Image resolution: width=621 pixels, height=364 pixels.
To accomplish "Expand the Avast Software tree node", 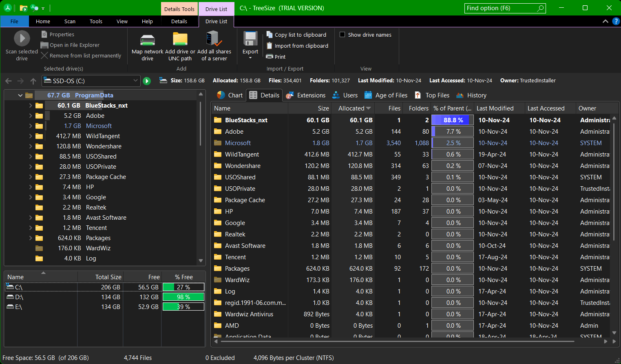I will click(30, 218).
